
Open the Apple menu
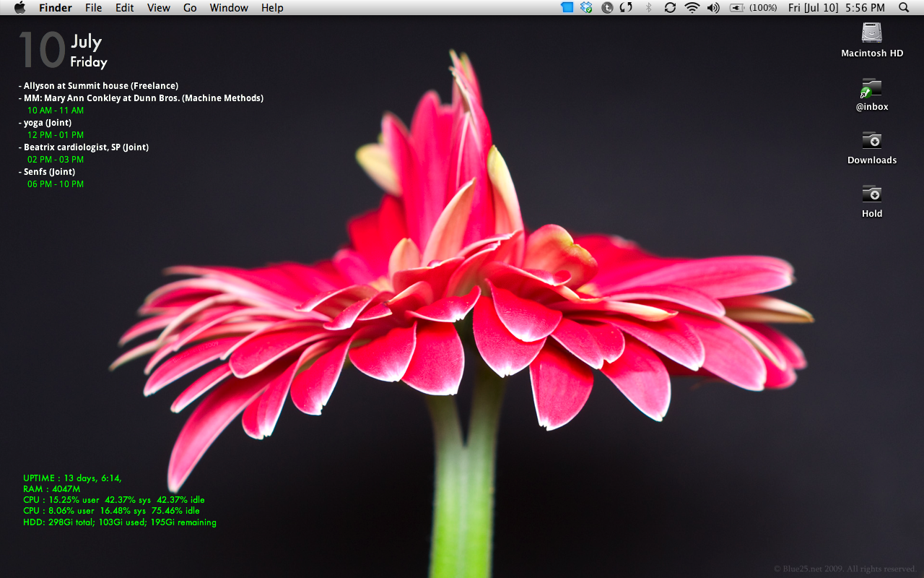tap(19, 8)
